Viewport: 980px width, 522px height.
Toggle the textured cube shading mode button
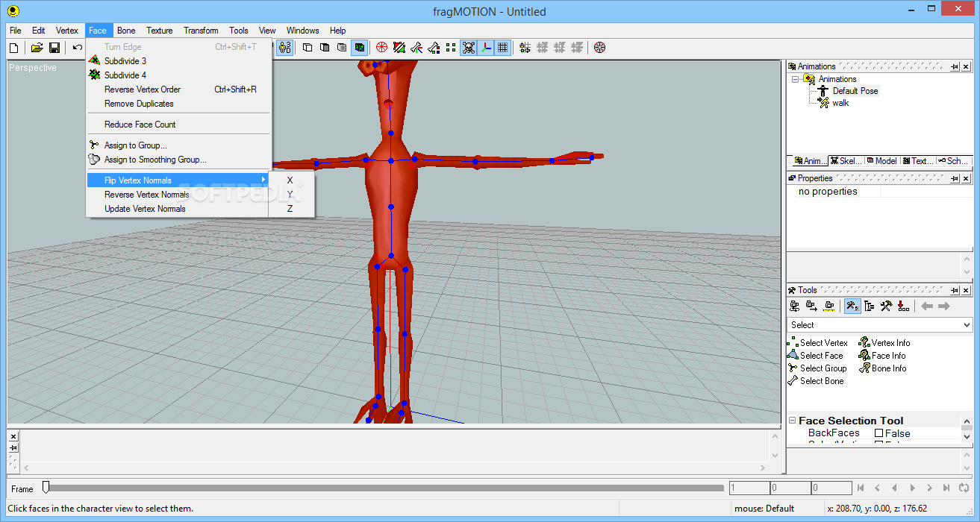point(360,48)
